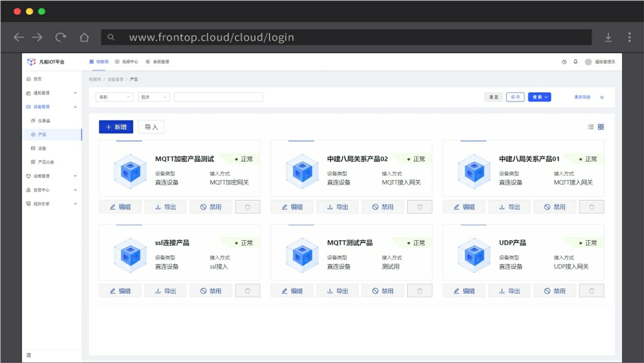Click the 凡拓IOT平台 logo

pyautogui.click(x=46, y=61)
